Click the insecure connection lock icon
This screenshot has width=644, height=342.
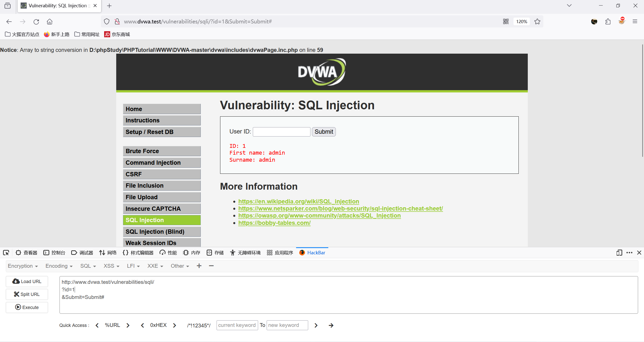point(117,22)
